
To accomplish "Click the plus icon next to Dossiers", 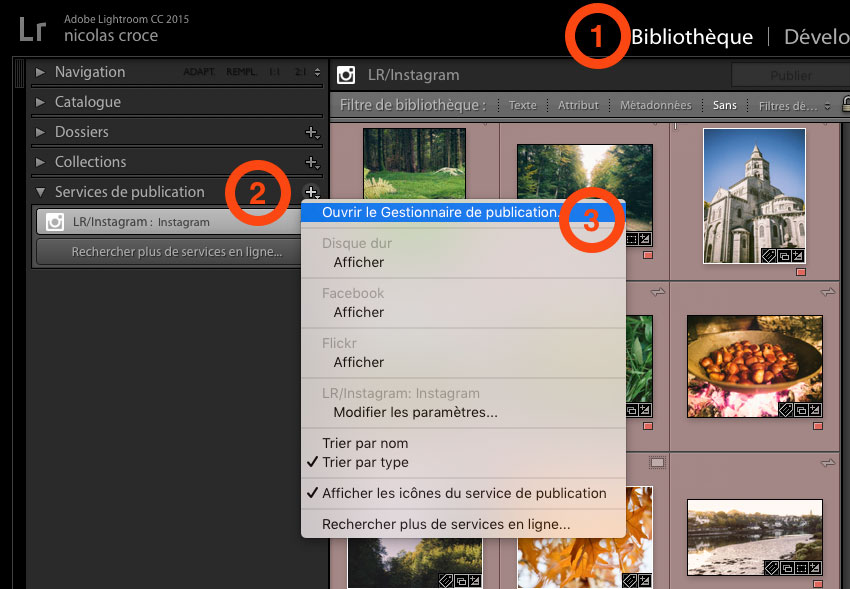I will click(312, 132).
